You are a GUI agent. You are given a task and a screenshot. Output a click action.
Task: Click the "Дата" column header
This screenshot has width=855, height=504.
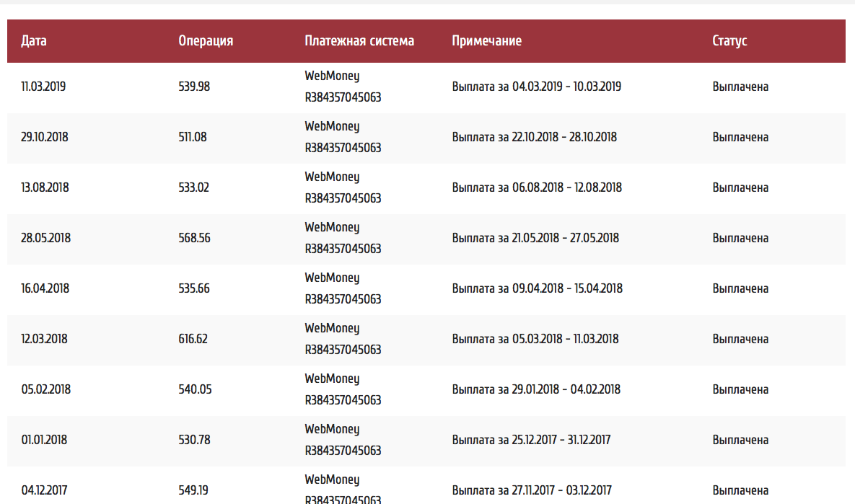(x=34, y=41)
